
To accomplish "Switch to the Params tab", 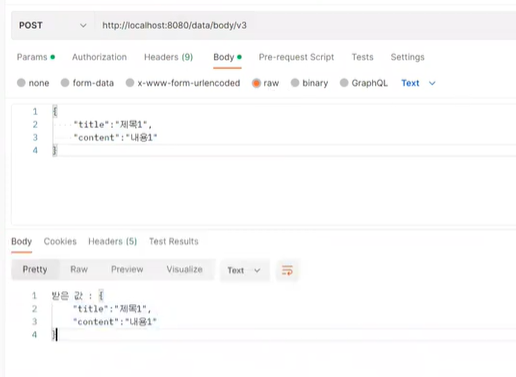I will point(36,57).
